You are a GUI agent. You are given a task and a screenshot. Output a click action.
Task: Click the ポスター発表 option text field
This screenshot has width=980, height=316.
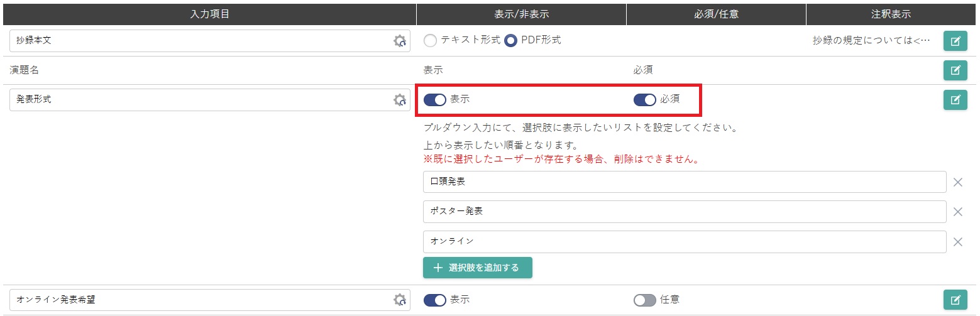click(684, 212)
